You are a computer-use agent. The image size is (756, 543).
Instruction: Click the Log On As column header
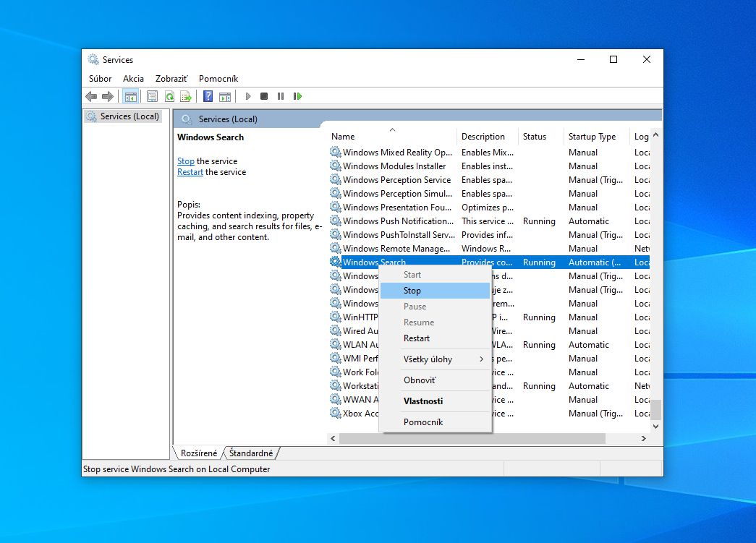pyautogui.click(x=640, y=137)
